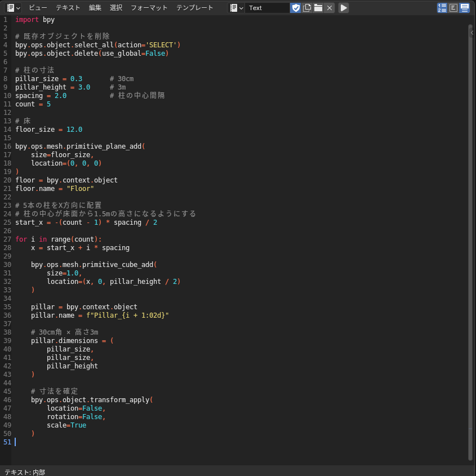Open a text file with folder icon
Image resolution: width=476 pixels, height=476 pixels.
click(318, 8)
